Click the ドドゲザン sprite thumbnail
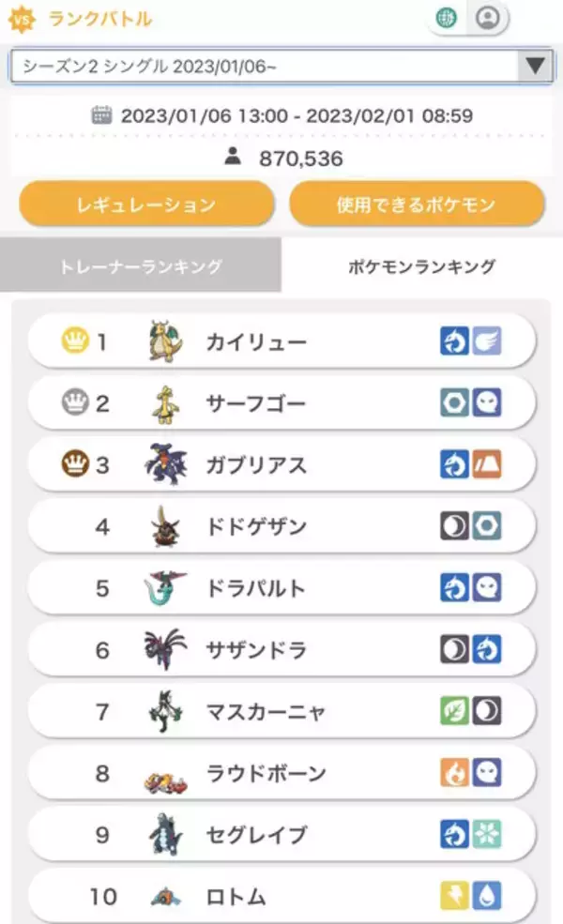The image size is (563, 924). pos(166,526)
